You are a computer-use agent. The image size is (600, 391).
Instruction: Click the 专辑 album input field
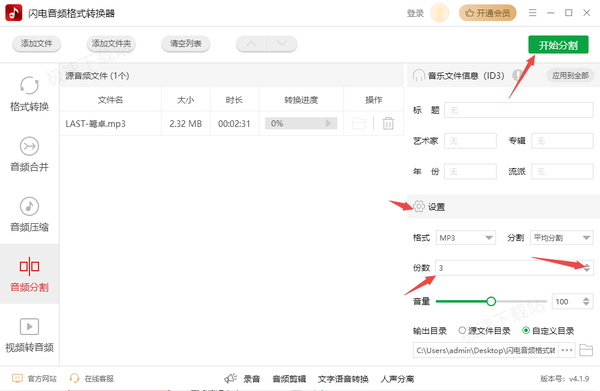[562, 141]
